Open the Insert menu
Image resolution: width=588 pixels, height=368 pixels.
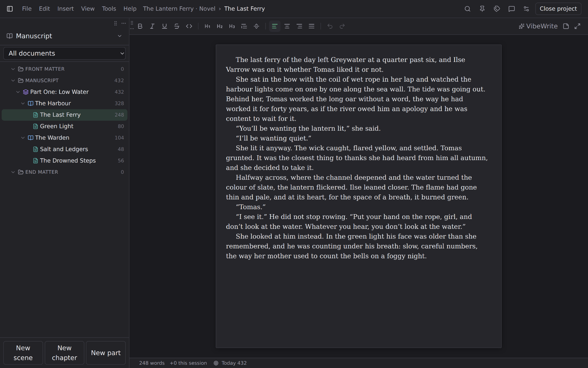click(65, 9)
